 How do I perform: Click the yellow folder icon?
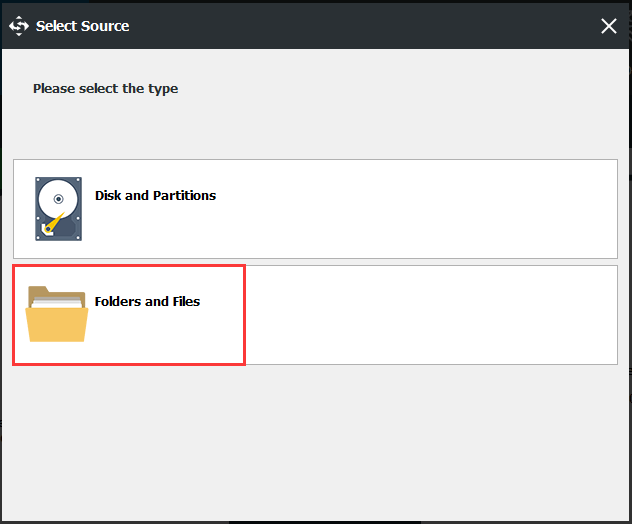56,314
